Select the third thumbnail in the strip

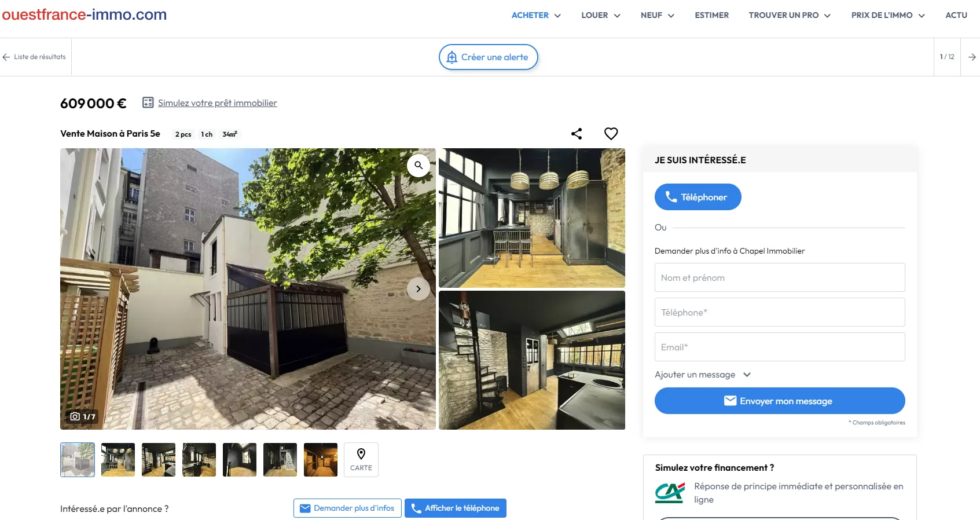click(x=159, y=460)
